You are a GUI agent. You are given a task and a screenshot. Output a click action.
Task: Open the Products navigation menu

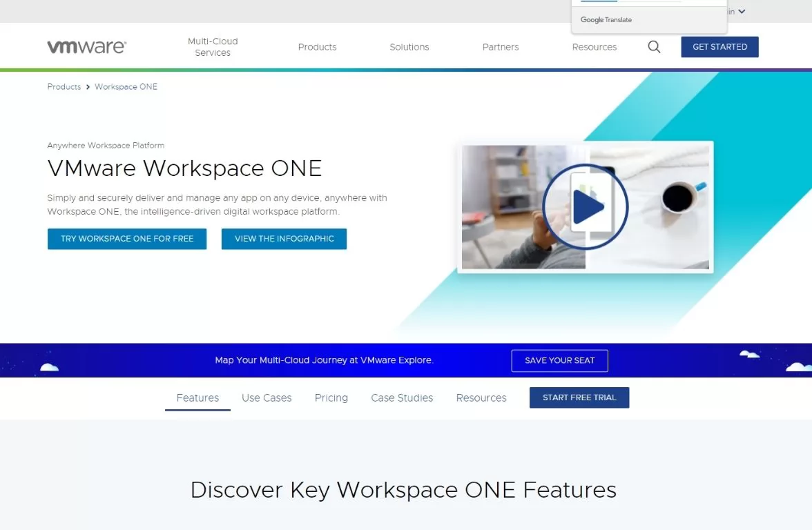pyautogui.click(x=318, y=47)
